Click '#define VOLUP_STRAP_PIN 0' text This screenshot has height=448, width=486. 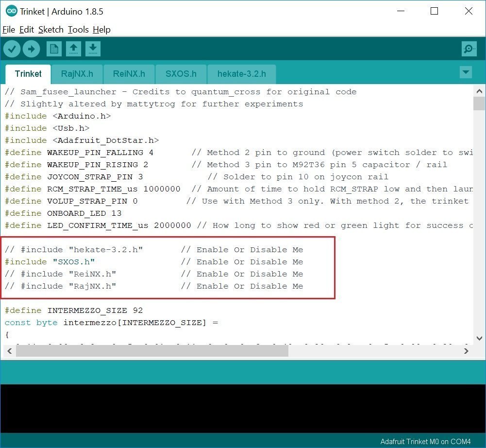click(x=71, y=201)
